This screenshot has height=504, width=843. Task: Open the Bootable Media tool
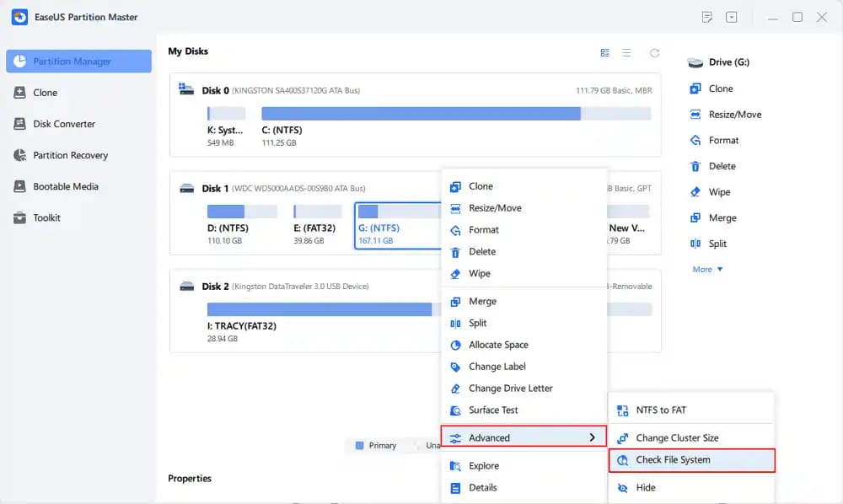click(x=66, y=186)
